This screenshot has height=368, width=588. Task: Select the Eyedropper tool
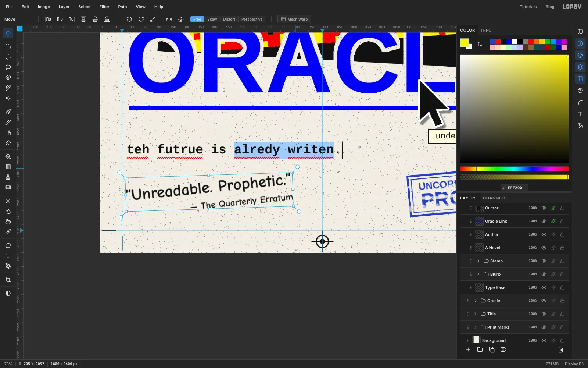point(8,232)
